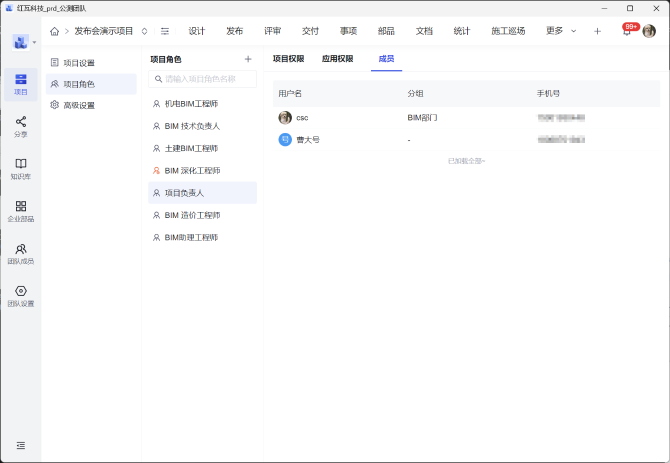Click the plus icon to add project role
The height and width of the screenshot is (463, 670).
tap(248, 59)
